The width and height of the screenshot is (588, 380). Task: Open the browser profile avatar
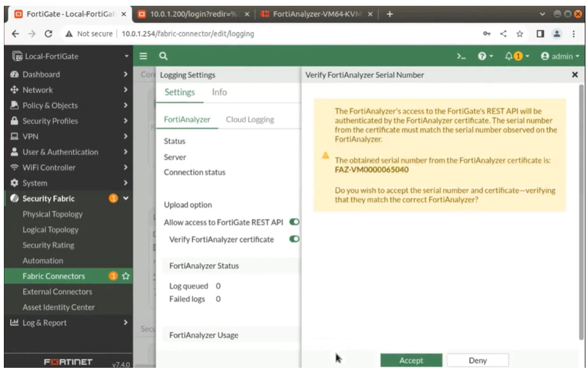557,34
